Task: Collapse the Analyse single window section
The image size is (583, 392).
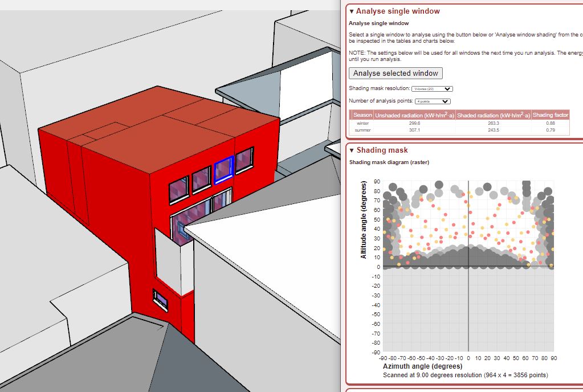Action: 352,11
